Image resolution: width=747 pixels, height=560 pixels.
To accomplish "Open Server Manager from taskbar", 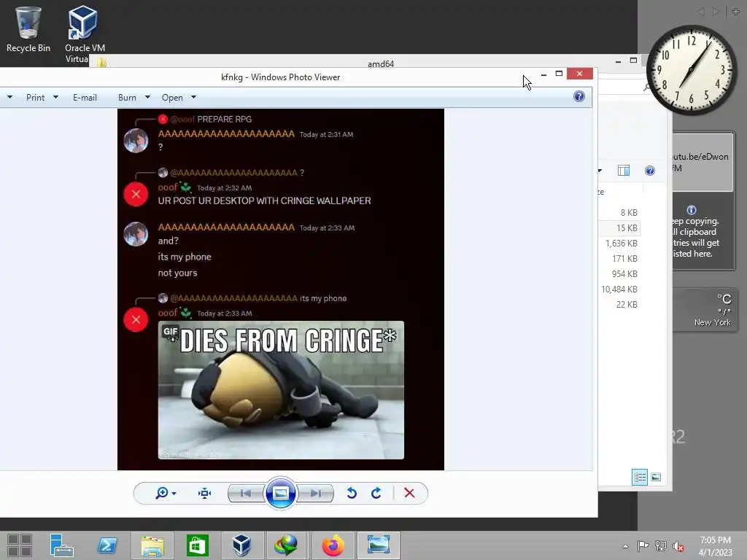I will [x=61, y=545].
